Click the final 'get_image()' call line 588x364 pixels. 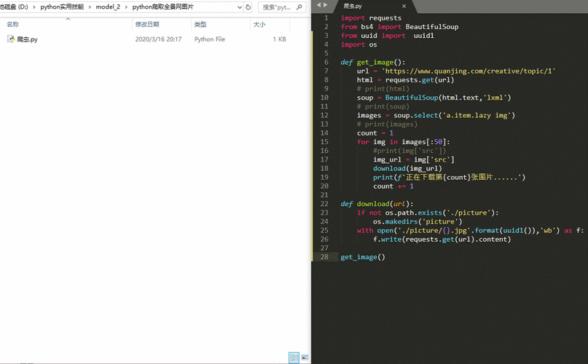pyautogui.click(x=363, y=257)
